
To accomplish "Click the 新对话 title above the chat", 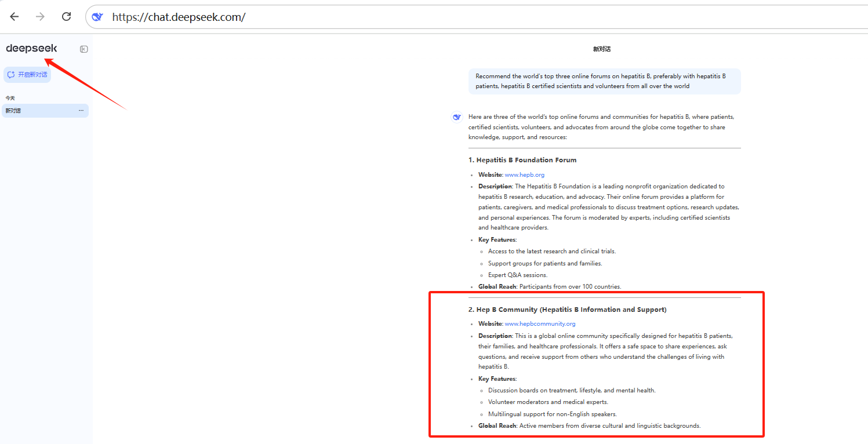I will tap(602, 49).
